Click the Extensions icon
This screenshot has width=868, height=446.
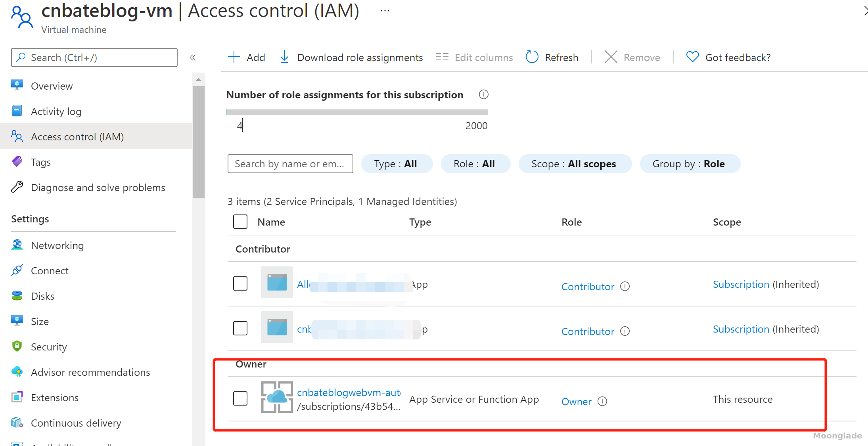pyautogui.click(x=17, y=397)
